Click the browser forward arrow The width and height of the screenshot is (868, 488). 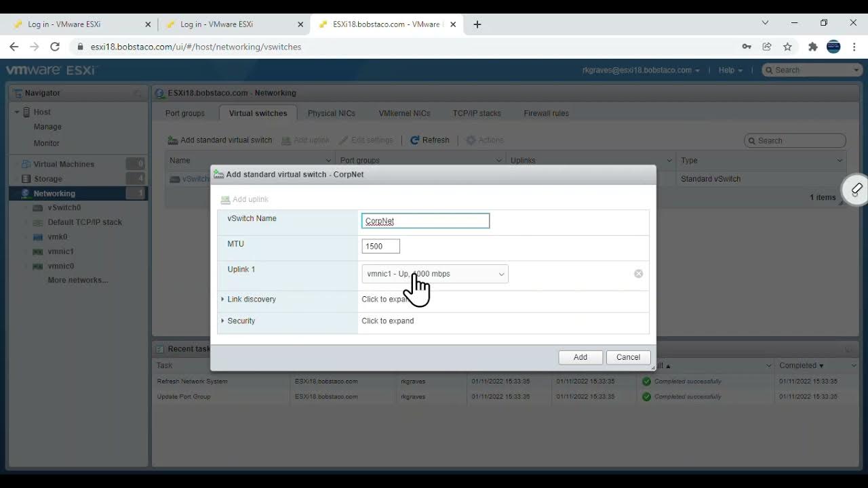pos(35,47)
